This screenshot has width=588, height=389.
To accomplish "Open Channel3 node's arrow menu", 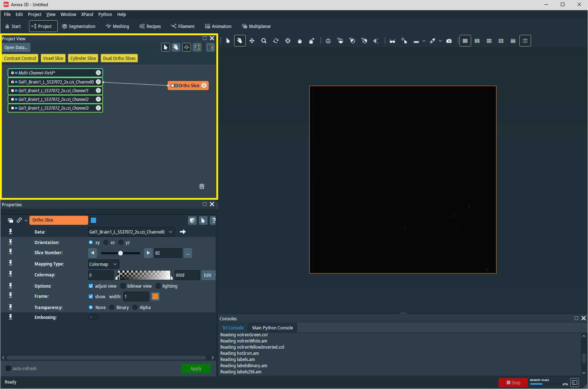I will 98,108.
